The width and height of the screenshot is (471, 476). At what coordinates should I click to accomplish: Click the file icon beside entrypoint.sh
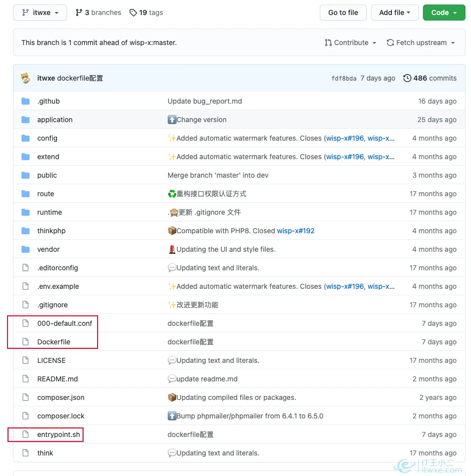(26, 434)
